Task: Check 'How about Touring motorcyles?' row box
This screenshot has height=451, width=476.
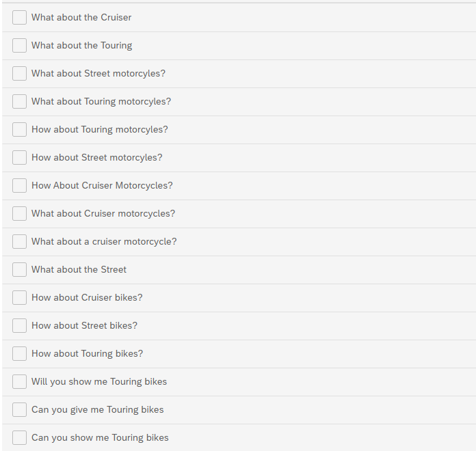Action: pos(19,130)
